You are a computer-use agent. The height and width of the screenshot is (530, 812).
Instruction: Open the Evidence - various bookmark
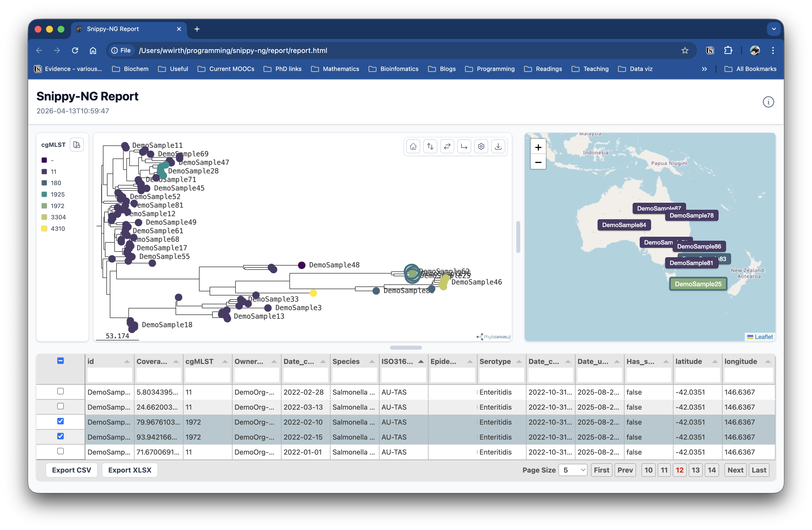(x=68, y=69)
